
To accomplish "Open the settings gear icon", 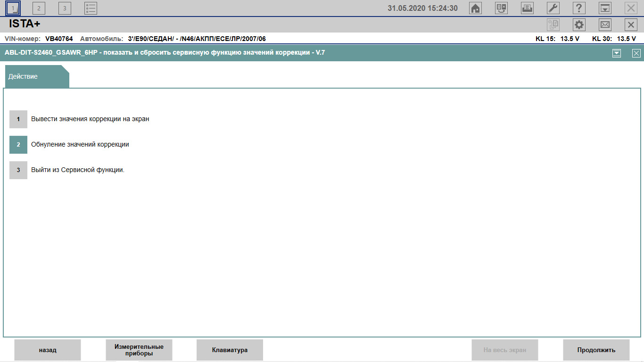I will [579, 25].
